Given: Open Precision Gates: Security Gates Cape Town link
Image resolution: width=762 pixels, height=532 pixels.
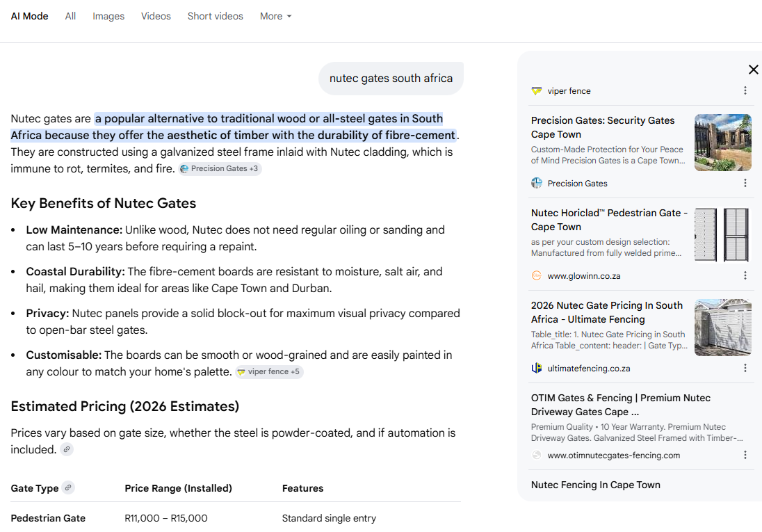Looking at the screenshot, I should pyautogui.click(x=603, y=127).
